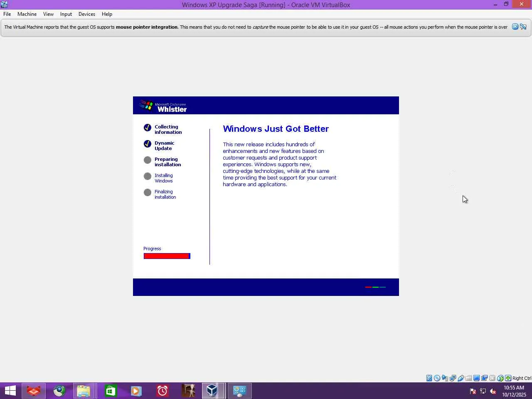The height and width of the screenshot is (399, 532).
Task: Click the "Progress" label
Action: tap(152, 249)
